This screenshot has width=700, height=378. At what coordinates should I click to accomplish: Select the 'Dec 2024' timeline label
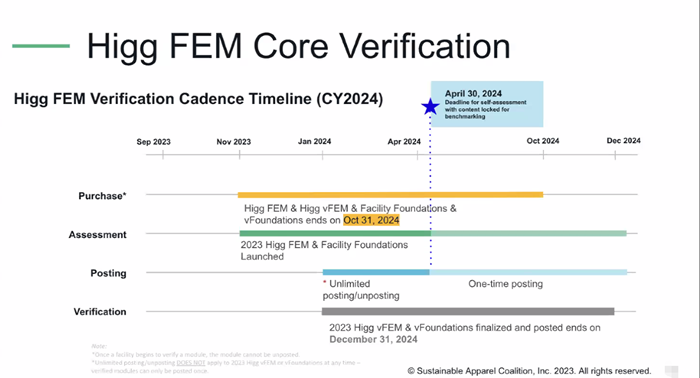click(x=623, y=141)
